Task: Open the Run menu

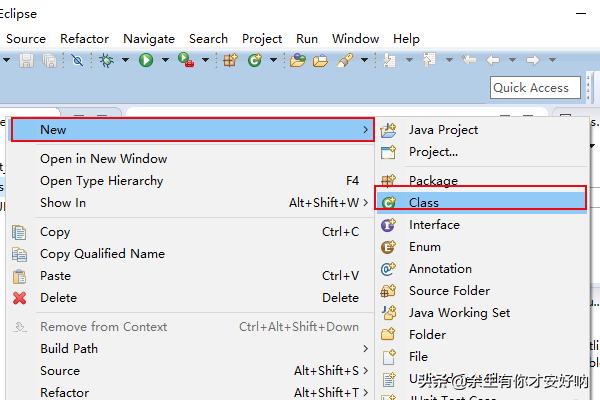Action: pyautogui.click(x=307, y=39)
